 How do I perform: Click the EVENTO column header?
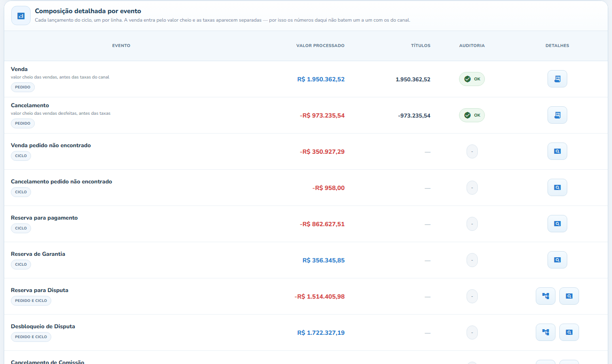(121, 46)
